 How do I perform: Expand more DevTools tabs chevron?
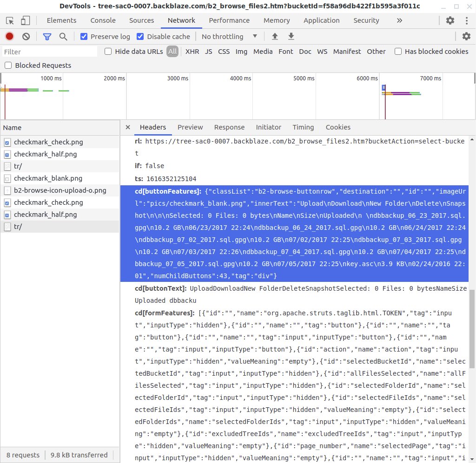pyautogui.click(x=399, y=20)
